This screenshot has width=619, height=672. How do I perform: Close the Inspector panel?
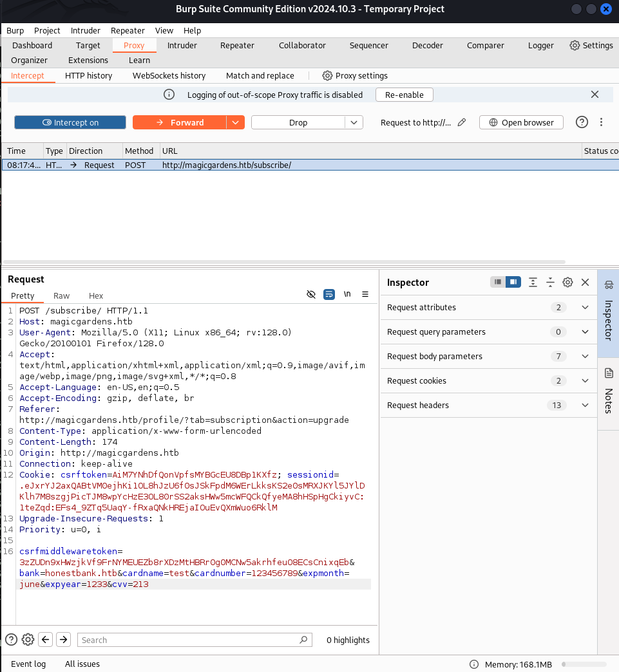[585, 283]
